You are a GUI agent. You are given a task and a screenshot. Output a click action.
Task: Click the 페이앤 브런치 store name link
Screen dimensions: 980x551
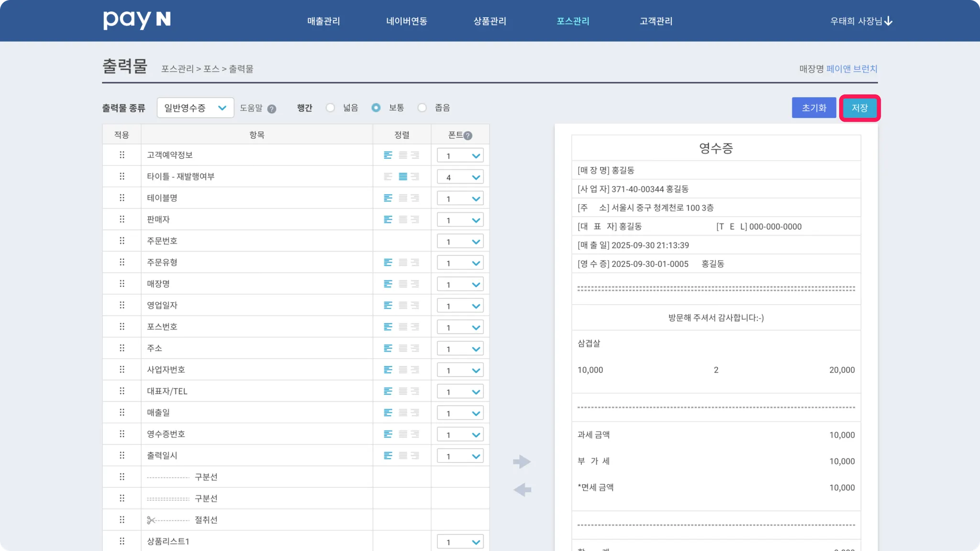coord(852,69)
